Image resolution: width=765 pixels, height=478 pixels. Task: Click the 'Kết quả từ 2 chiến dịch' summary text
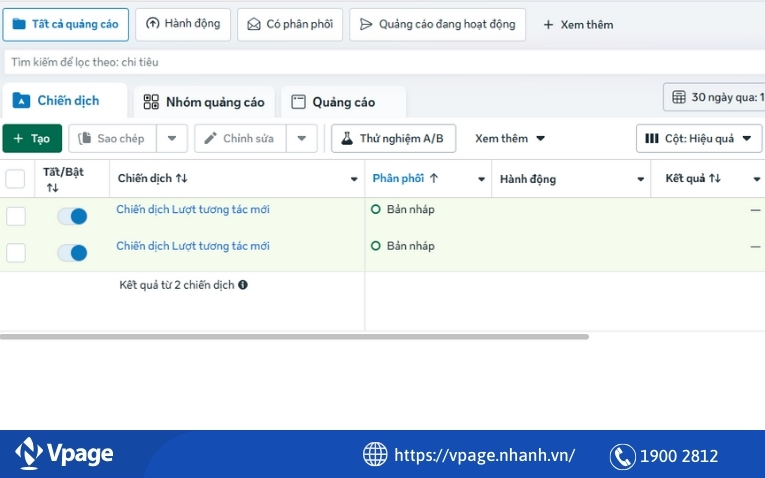177,285
